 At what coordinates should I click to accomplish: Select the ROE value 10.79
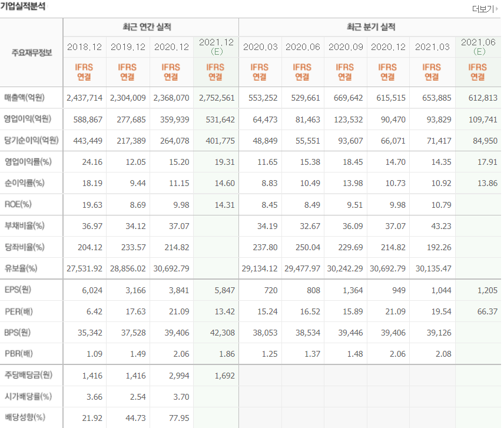pos(442,205)
